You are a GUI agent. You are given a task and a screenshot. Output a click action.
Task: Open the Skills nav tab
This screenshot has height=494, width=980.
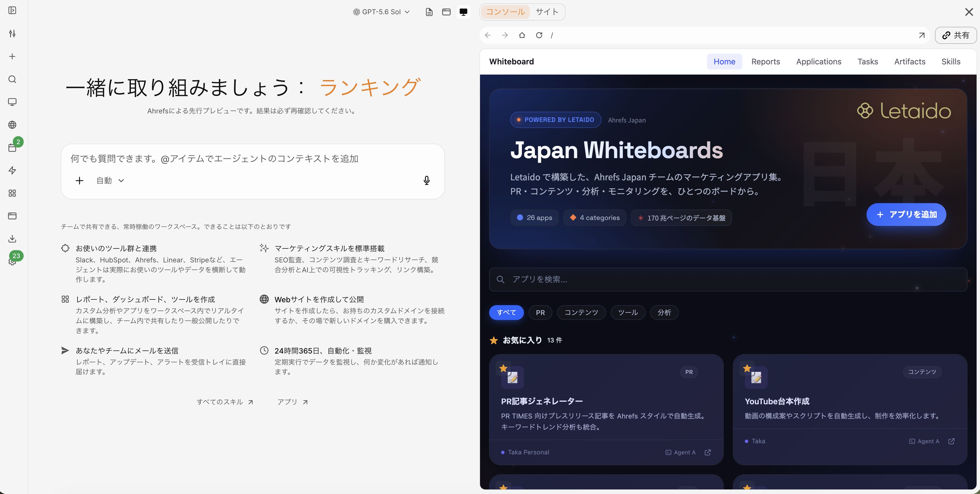point(951,62)
